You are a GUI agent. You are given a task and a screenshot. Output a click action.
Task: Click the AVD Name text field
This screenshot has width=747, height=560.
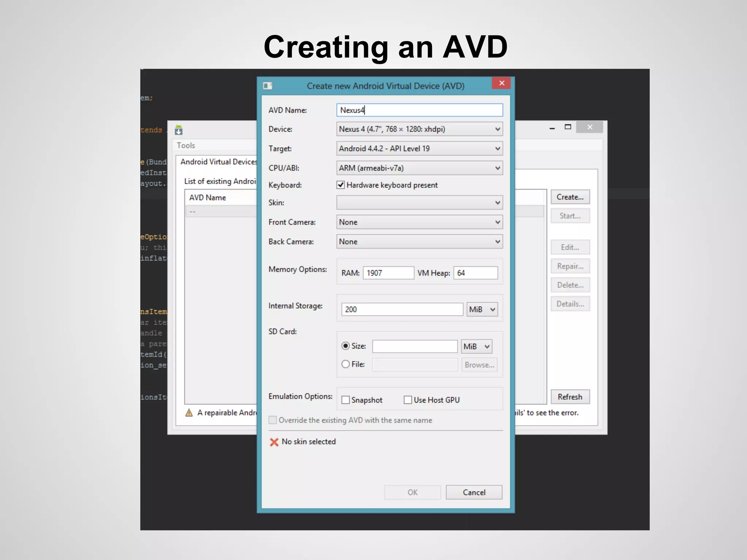click(x=419, y=110)
